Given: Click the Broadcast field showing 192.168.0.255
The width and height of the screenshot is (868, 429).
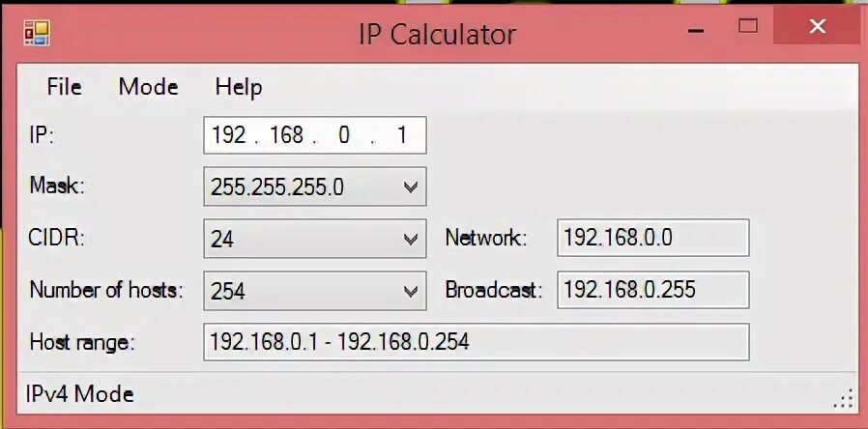Looking at the screenshot, I should (x=653, y=290).
